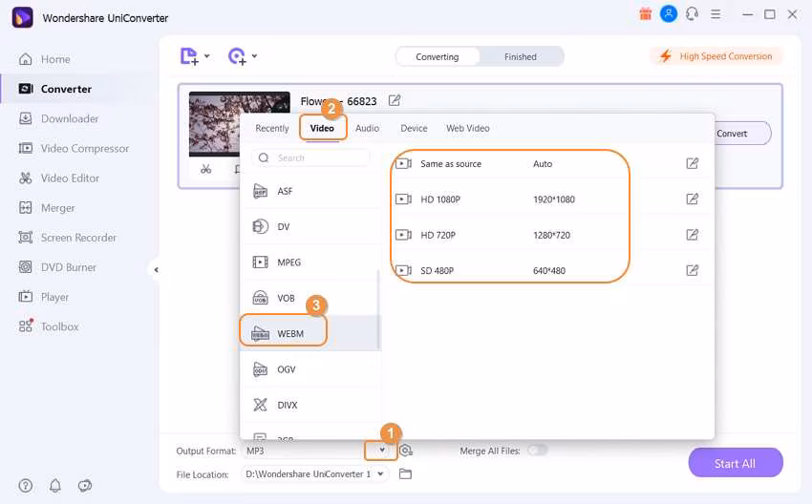Open the Downloader section
812x504 pixels.
58,118
